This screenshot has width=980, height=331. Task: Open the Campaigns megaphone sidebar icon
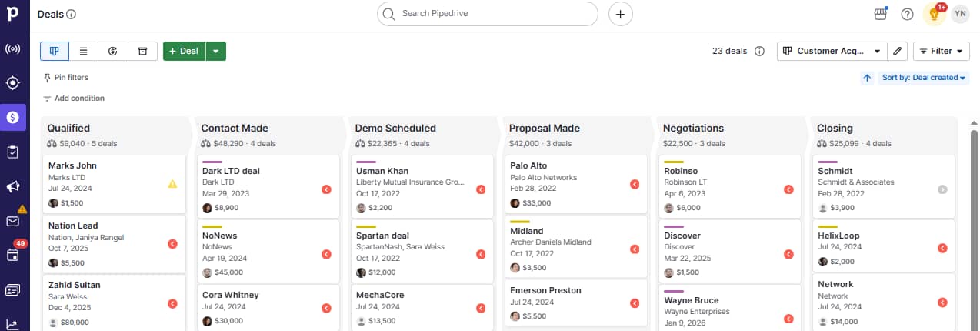(13, 186)
